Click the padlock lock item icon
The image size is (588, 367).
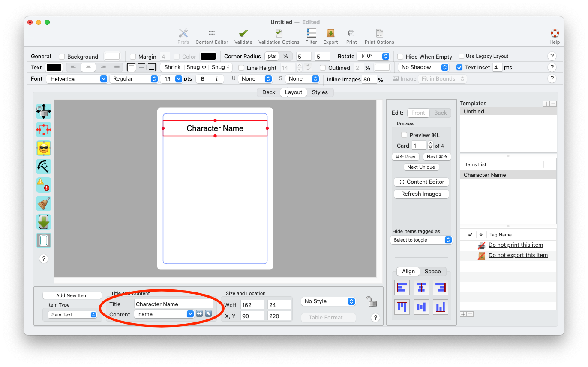click(371, 301)
